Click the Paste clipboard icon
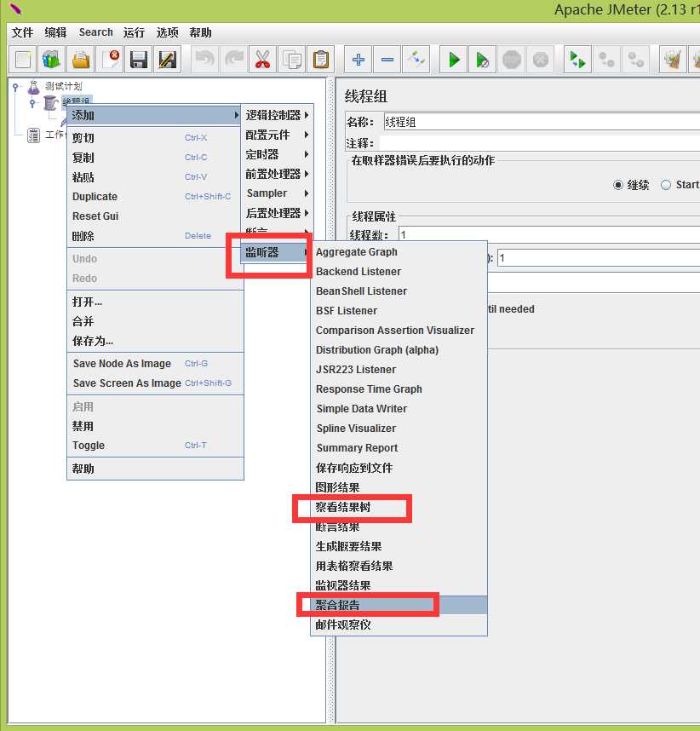Image resolution: width=700 pixels, height=731 pixels. (321, 60)
